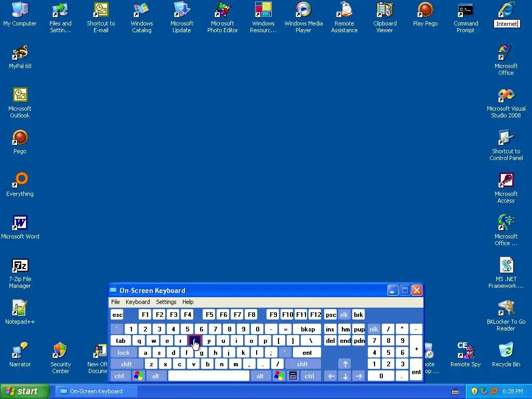532x399 pixels.
Task: Click the numpad ent key
Action: [x=416, y=370]
